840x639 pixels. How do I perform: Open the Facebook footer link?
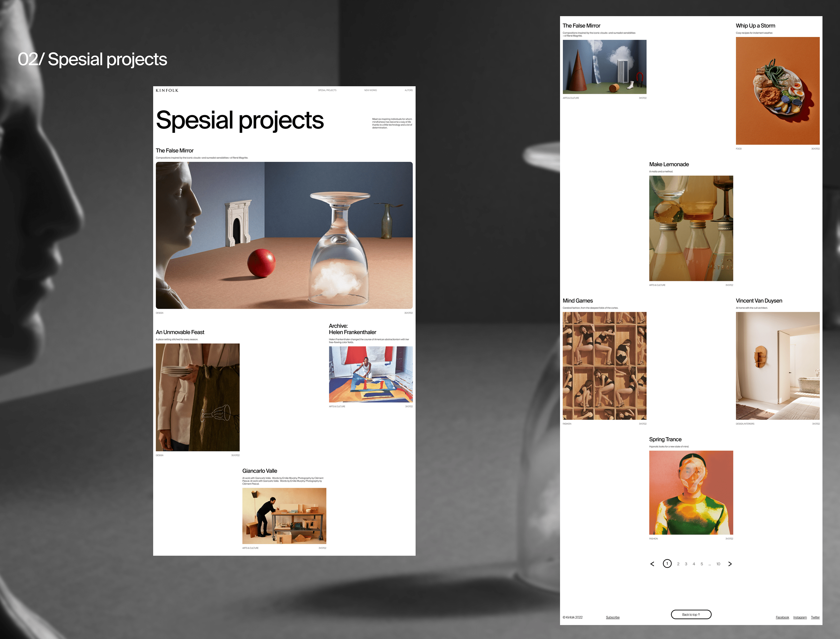(782, 617)
